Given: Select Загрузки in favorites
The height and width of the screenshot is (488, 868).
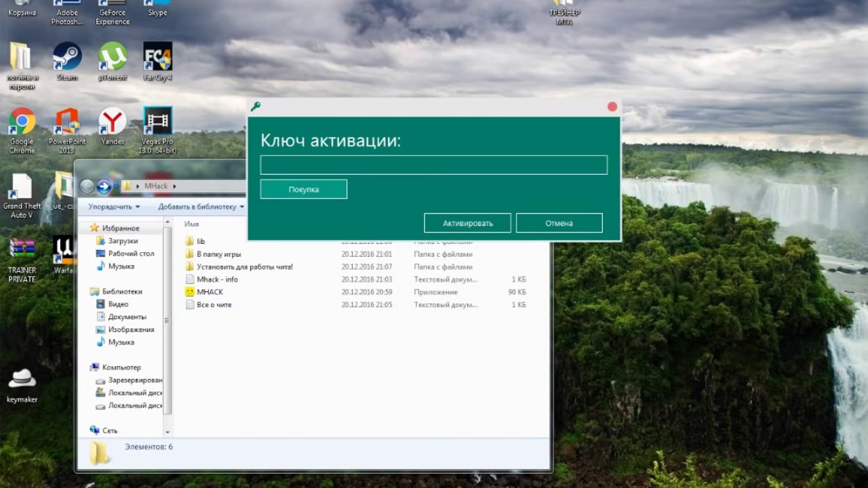Looking at the screenshot, I should [x=123, y=241].
